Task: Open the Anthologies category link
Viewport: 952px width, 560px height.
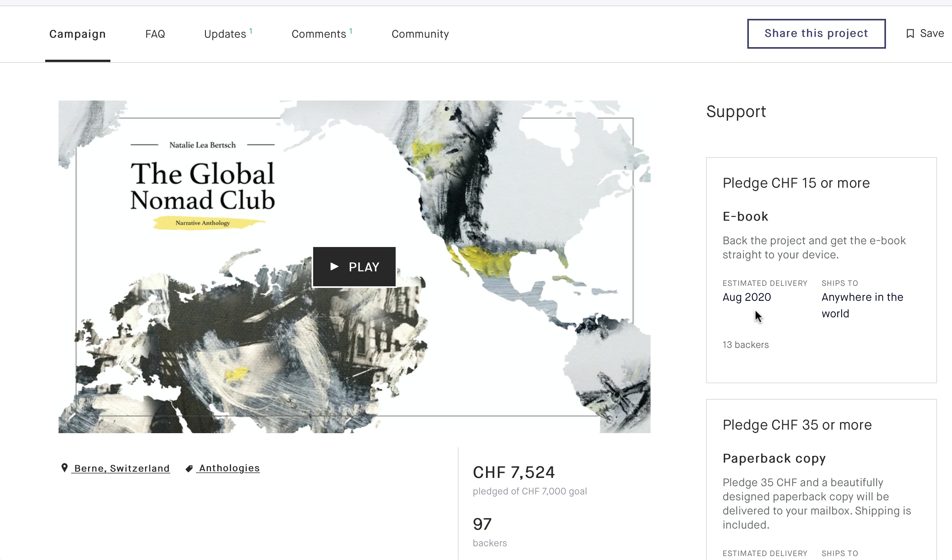Action: (x=229, y=468)
